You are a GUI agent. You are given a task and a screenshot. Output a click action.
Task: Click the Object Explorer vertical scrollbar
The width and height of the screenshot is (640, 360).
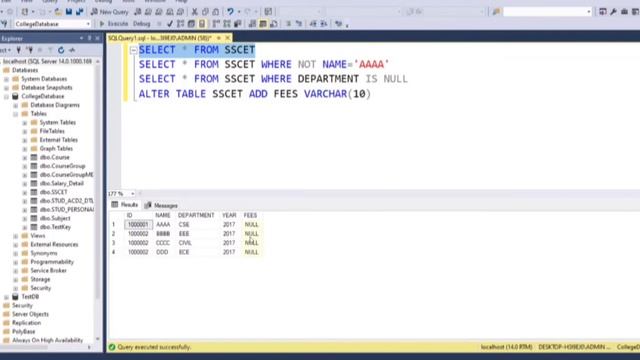98,200
